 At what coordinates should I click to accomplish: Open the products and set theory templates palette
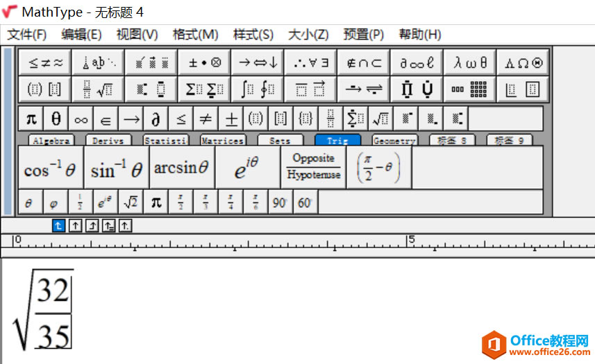point(417,89)
